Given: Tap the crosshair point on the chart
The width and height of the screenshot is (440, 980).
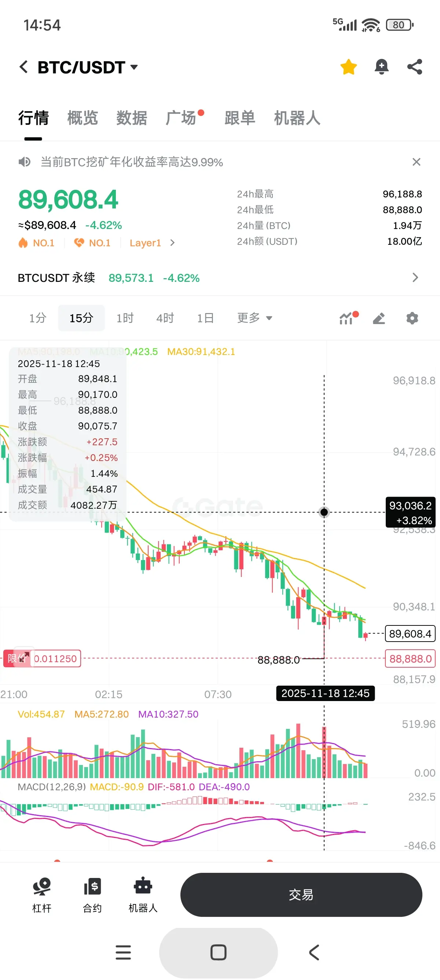Looking at the screenshot, I should (x=324, y=512).
